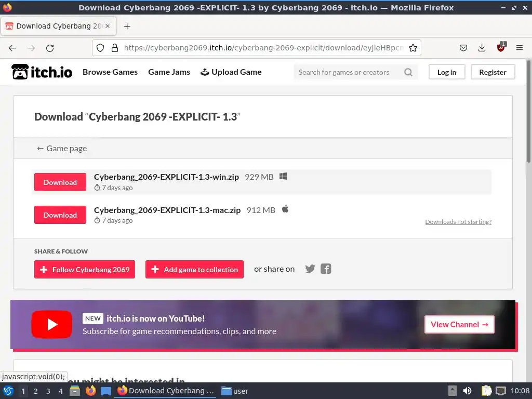
Task: Click the browser forward arrow
Action: point(31,48)
